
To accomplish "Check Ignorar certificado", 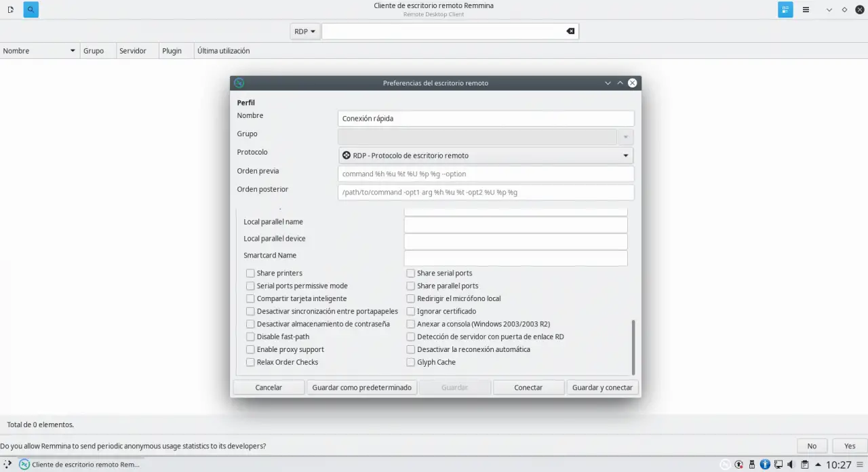I will 410,311.
